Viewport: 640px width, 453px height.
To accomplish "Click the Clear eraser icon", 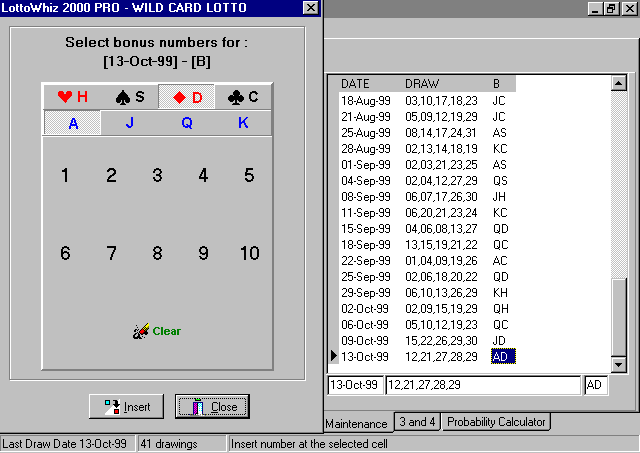I will click(x=141, y=331).
